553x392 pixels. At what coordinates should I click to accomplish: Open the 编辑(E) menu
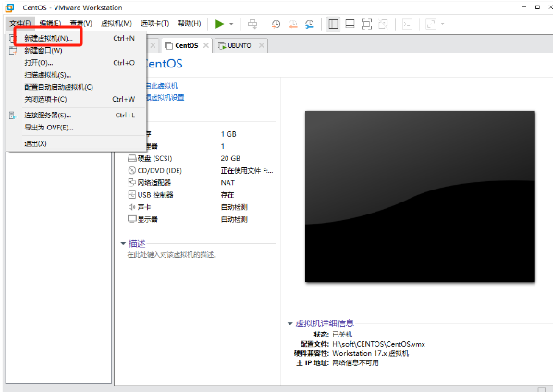(x=50, y=24)
